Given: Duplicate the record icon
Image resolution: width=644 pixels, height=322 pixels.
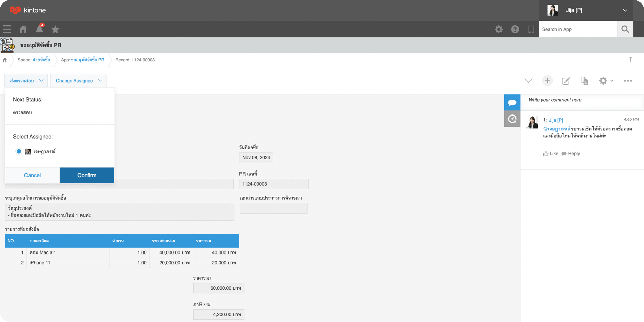Looking at the screenshot, I should tap(585, 81).
